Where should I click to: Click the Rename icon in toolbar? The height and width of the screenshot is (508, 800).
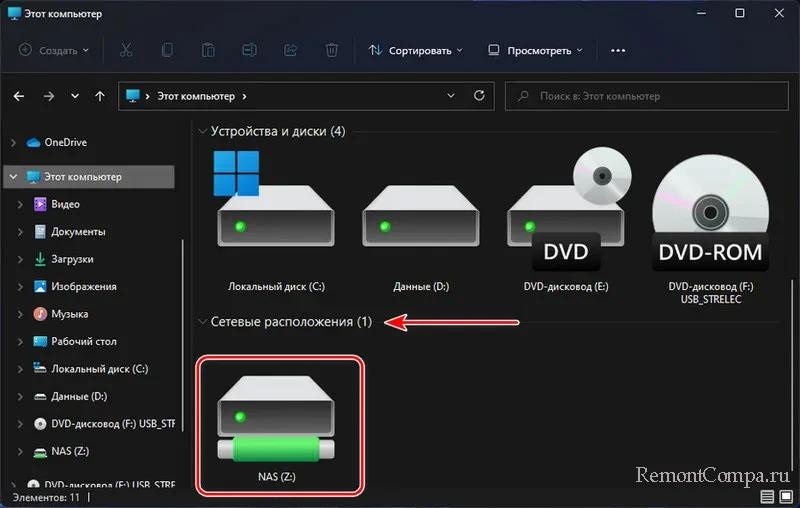[x=249, y=50]
